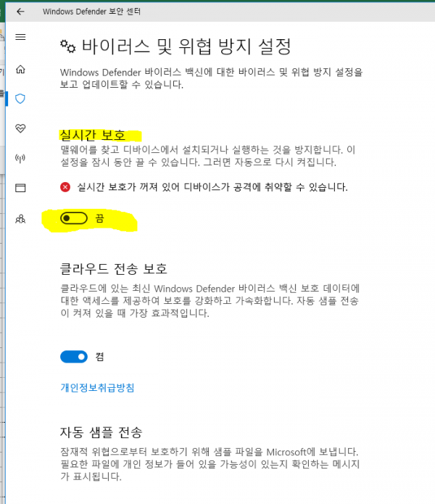Go back using the title bar arrow
Image resolution: width=435 pixels, height=504 pixels.
click(20, 12)
